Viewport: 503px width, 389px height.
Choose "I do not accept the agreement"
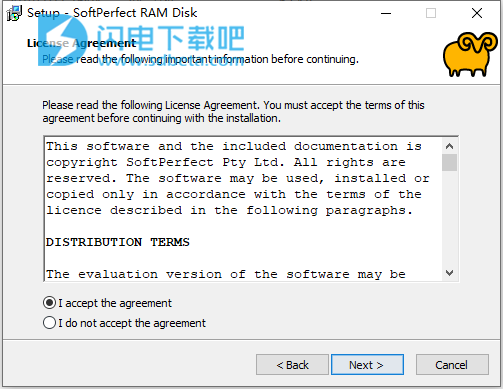(124, 323)
